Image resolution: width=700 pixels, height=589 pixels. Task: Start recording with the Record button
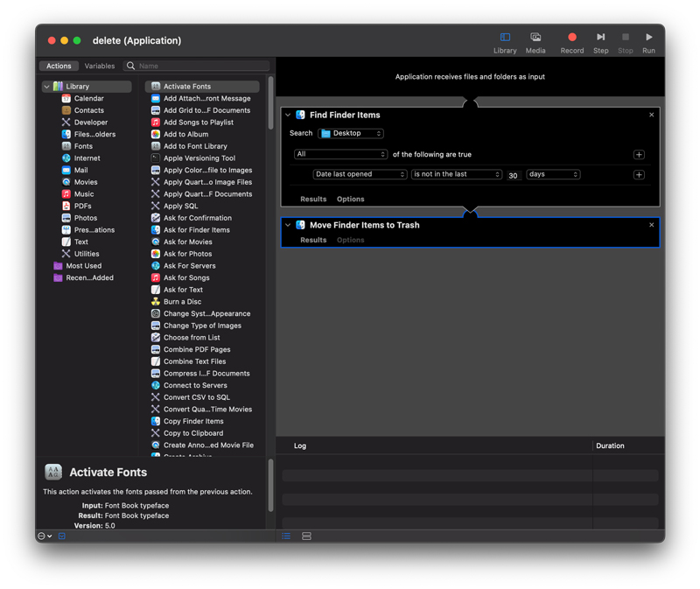coord(572,43)
